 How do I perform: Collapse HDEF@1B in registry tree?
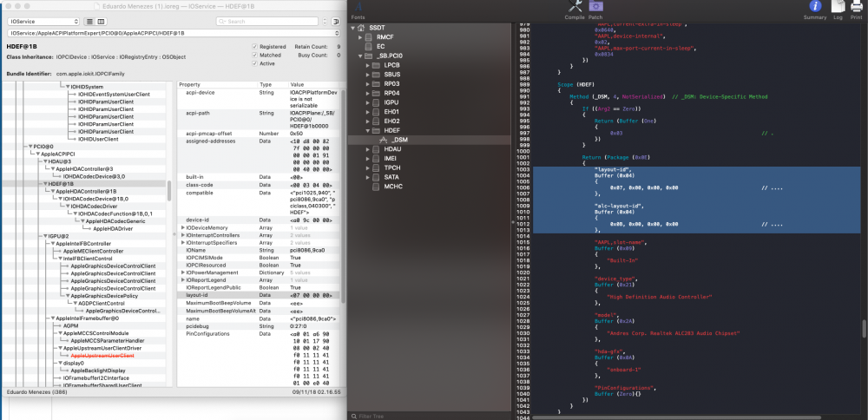click(45, 183)
